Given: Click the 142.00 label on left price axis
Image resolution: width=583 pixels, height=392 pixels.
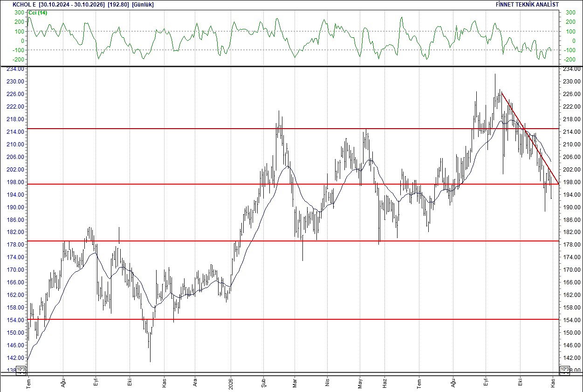Looking at the screenshot, I should [x=16, y=358].
